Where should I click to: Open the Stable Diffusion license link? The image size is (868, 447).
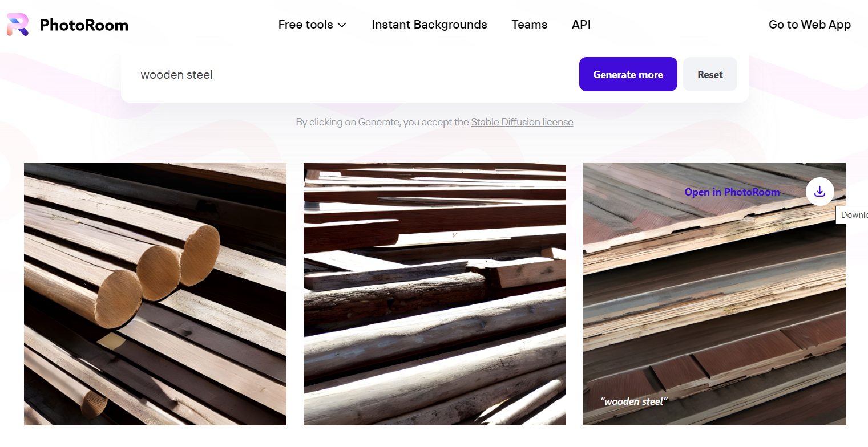(522, 122)
